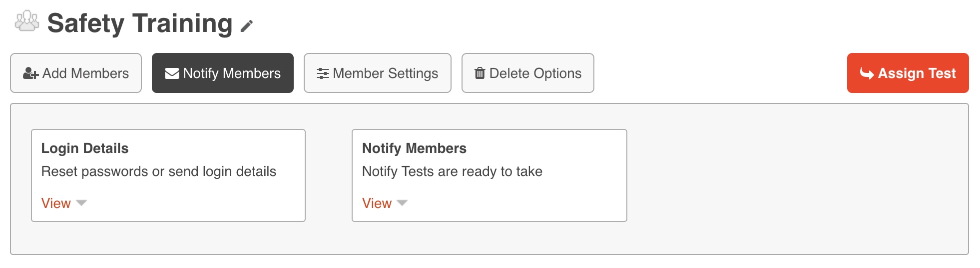Click the View link under Login Details

click(x=56, y=203)
